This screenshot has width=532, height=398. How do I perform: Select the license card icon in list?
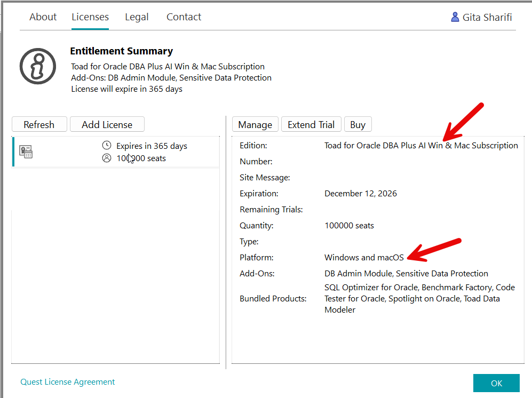pos(26,152)
